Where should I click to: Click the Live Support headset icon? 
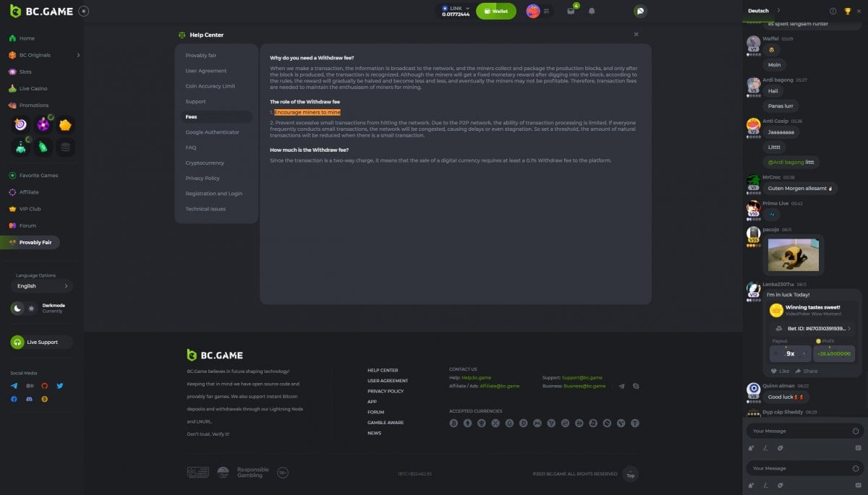(17, 343)
